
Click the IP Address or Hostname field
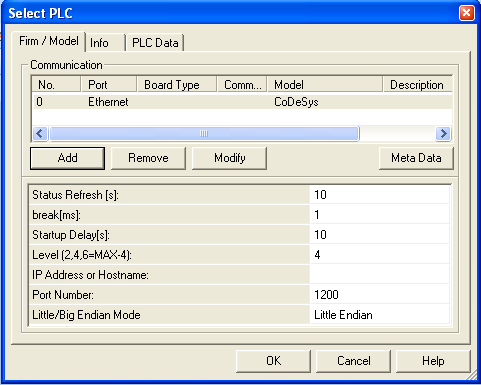(x=379, y=275)
